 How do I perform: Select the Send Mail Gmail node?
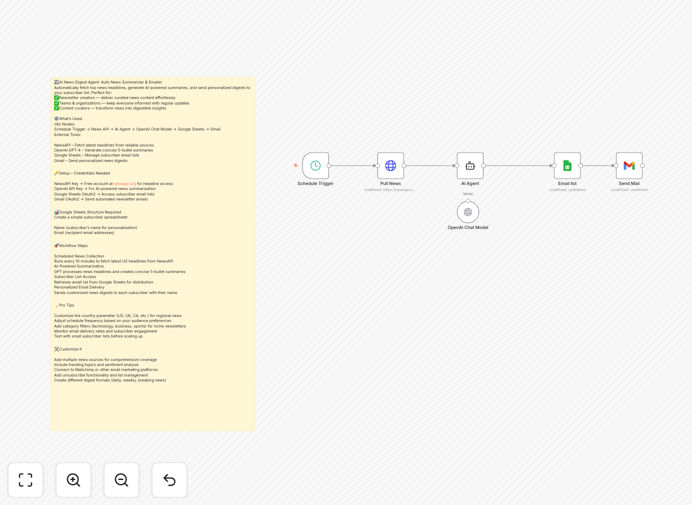(629, 166)
